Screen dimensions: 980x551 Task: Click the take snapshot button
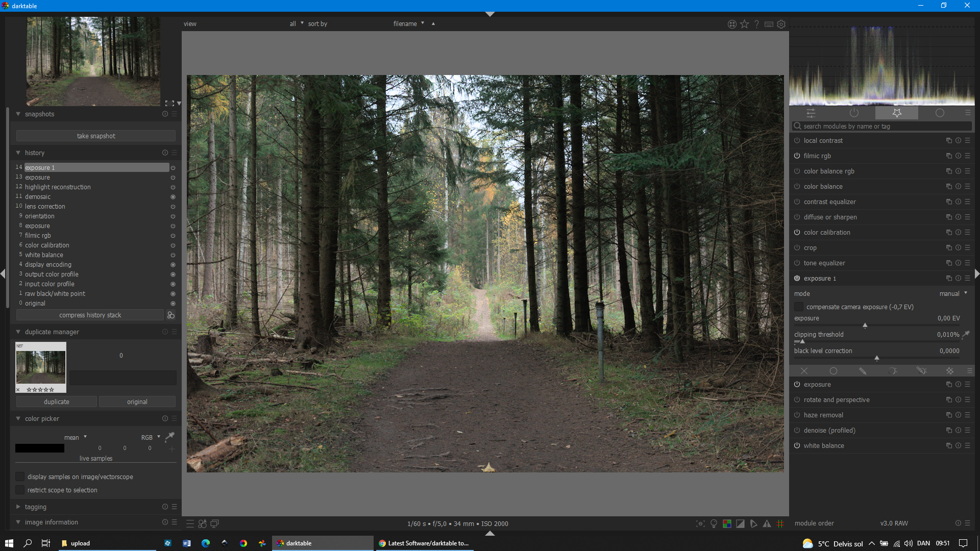point(96,136)
